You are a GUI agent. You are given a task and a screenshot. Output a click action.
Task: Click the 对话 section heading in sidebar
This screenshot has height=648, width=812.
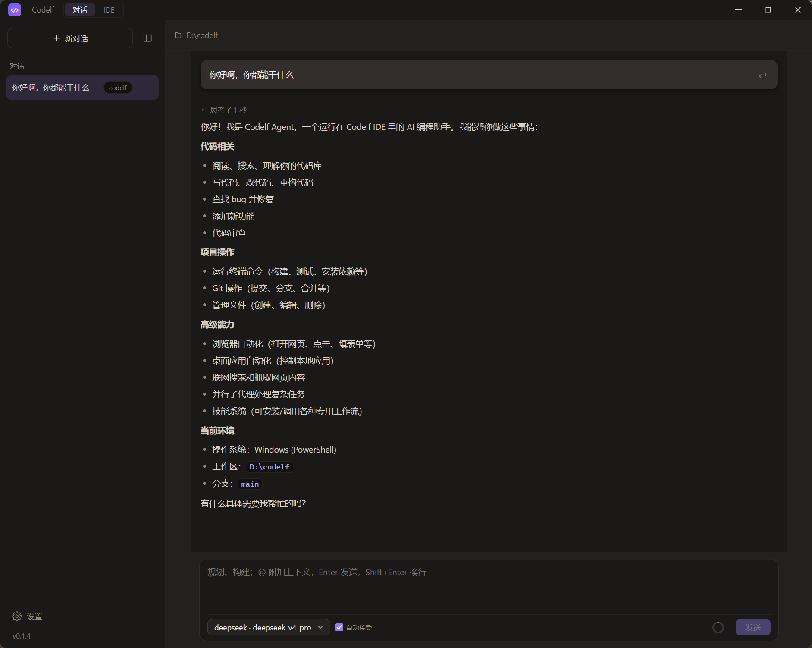(17, 66)
